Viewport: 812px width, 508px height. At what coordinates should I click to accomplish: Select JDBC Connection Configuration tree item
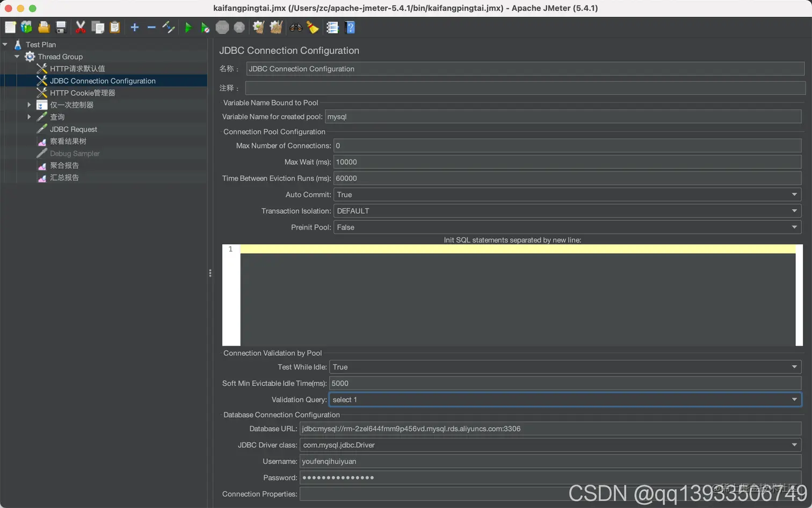tap(103, 81)
